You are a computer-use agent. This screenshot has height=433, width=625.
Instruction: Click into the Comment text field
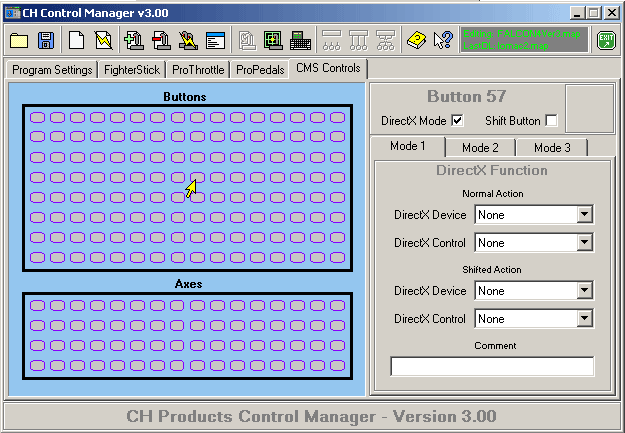[x=492, y=366]
